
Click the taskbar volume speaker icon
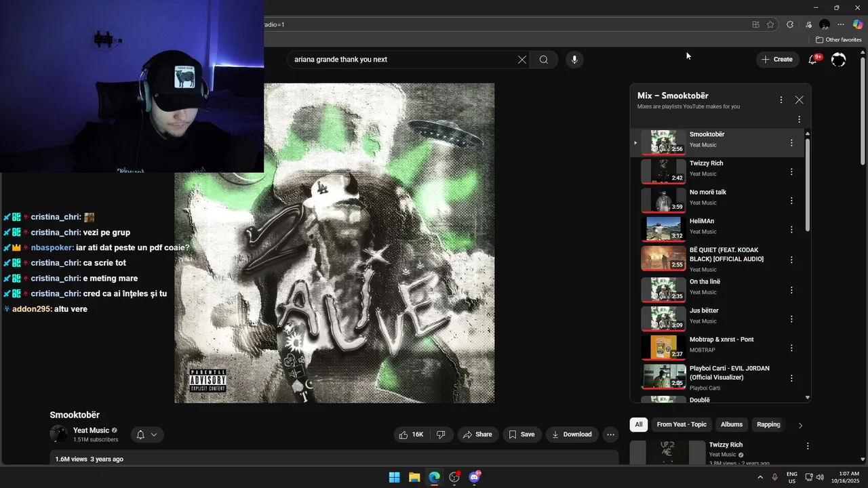[820, 477]
